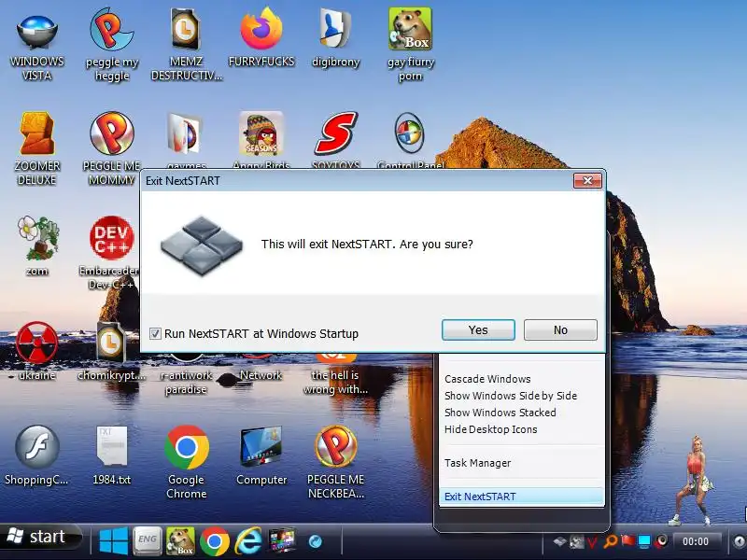This screenshot has height=560, width=747.
Task: Click blue Windows logo taskbar icon
Action: (113, 541)
